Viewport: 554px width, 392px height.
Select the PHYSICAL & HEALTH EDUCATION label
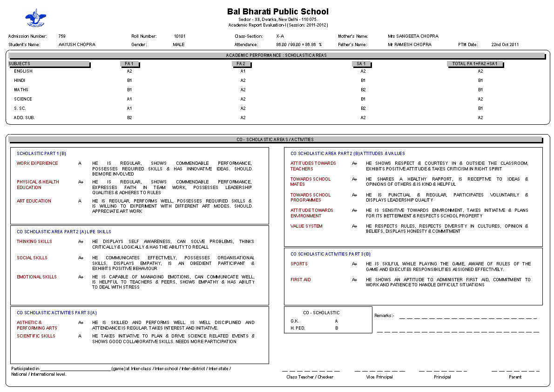(38, 185)
